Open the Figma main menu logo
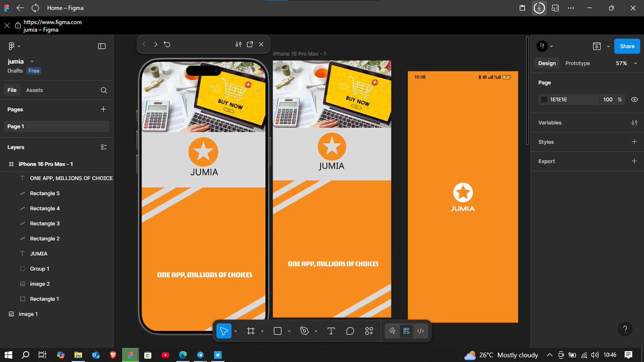 pos(12,46)
